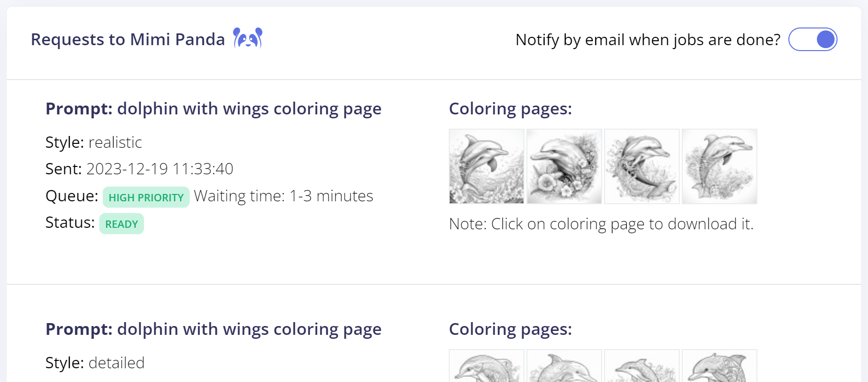Select the second dolphin with wings prompt title
The image size is (868, 382).
213,329
